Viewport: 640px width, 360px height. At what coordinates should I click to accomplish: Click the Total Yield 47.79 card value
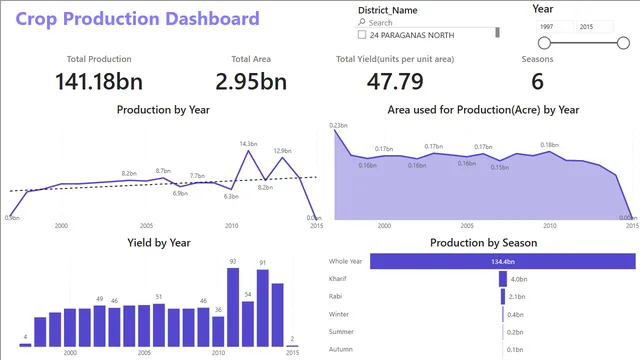(x=395, y=81)
